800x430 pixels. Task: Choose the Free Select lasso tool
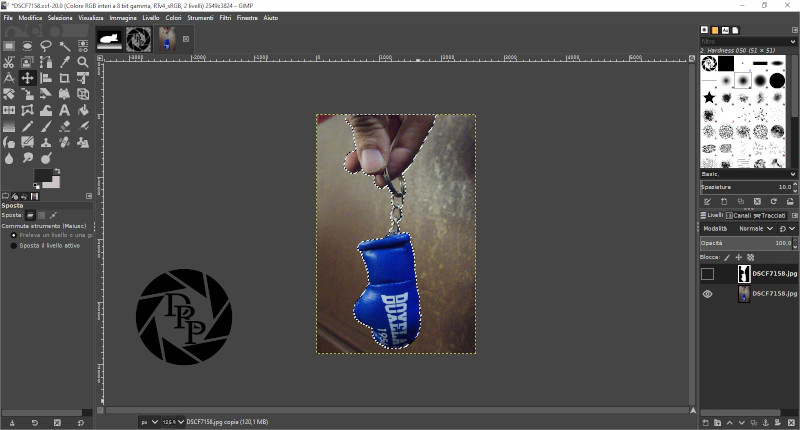click(x=46, y=45)
